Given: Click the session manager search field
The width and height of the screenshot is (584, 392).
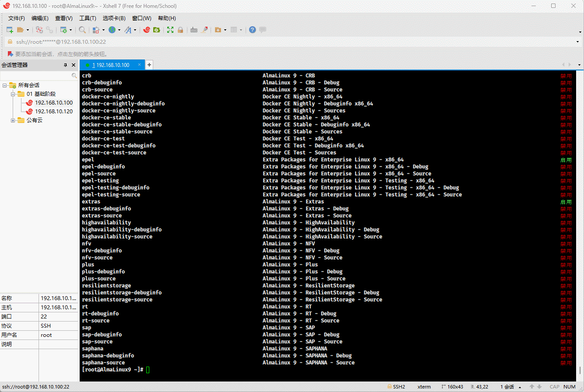Looking at the screenshot, I should click(x=36, y=76).
